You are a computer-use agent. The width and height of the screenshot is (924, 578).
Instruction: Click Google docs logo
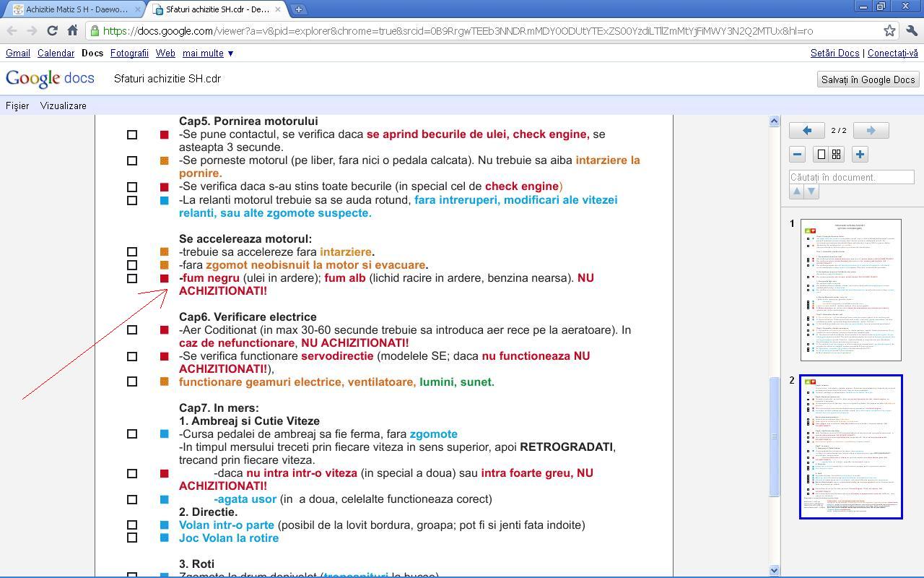tap(50, 79)
